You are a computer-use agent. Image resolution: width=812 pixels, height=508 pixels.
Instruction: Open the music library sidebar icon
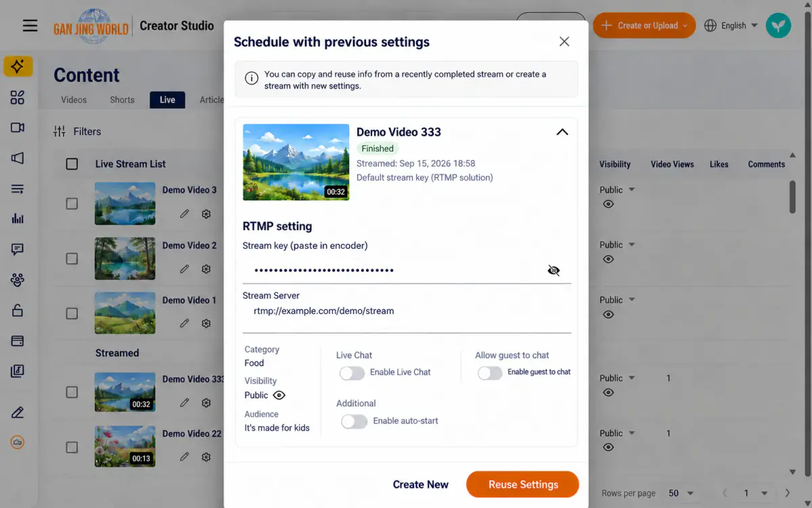pos(18,371)
